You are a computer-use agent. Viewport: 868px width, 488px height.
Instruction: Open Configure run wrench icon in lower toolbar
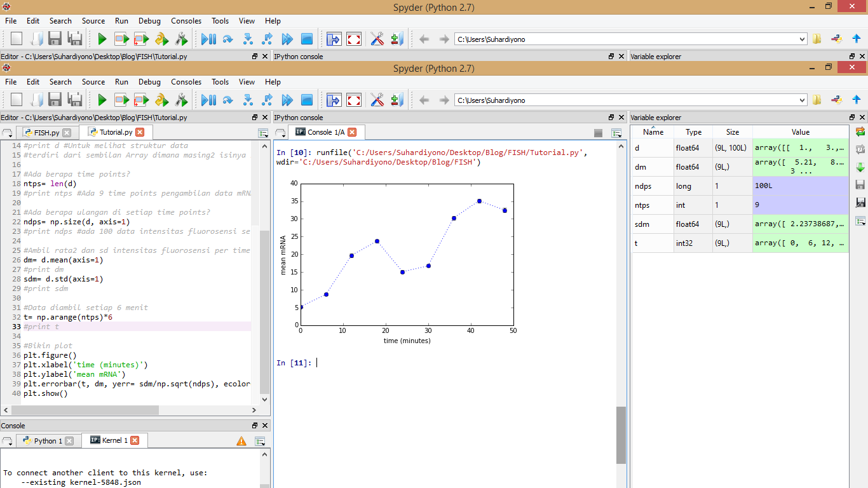(x=182, y=100)
